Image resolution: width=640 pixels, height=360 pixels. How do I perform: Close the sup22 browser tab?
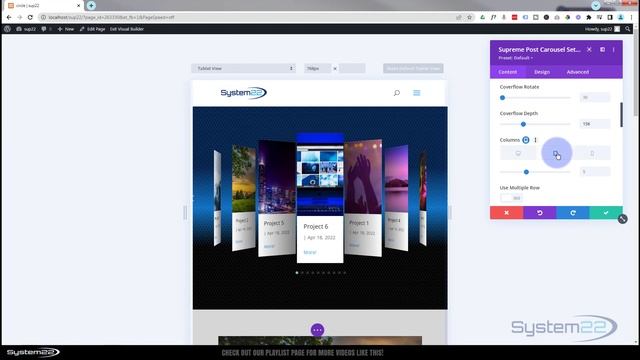pyautogui.click(x=78, y=6)
